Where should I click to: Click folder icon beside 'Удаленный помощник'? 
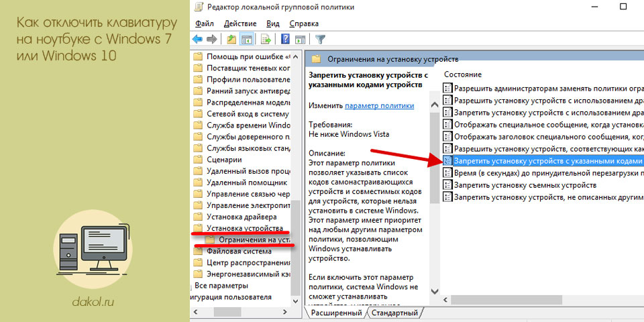coord(198,182)
